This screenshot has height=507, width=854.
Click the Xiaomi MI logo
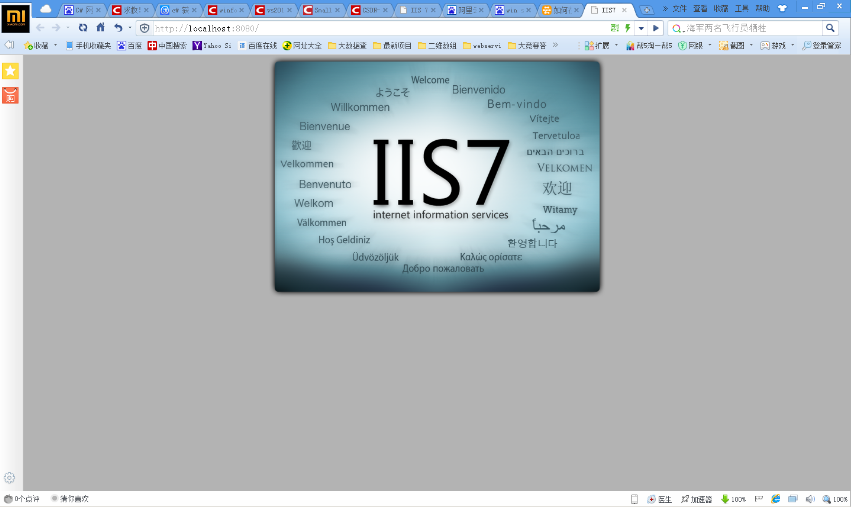click(x=15, y=17)
